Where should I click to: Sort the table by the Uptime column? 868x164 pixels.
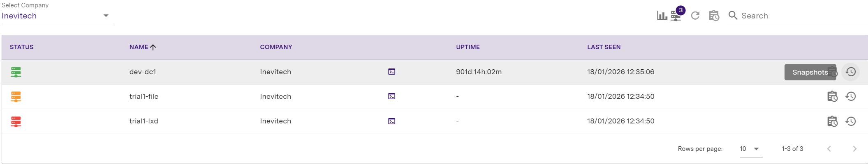click(x=468, y=47)
